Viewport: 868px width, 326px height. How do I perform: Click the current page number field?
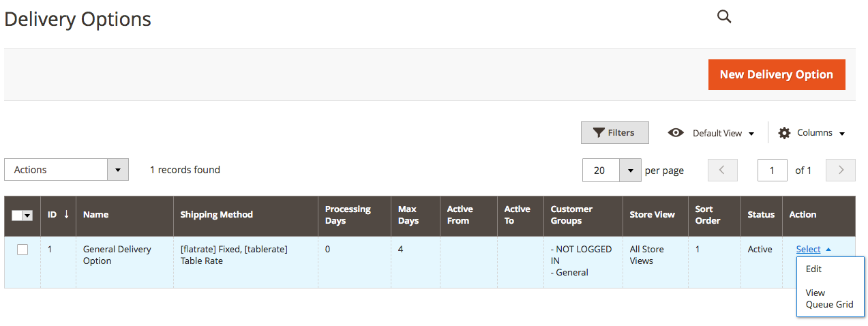(773, 171)
